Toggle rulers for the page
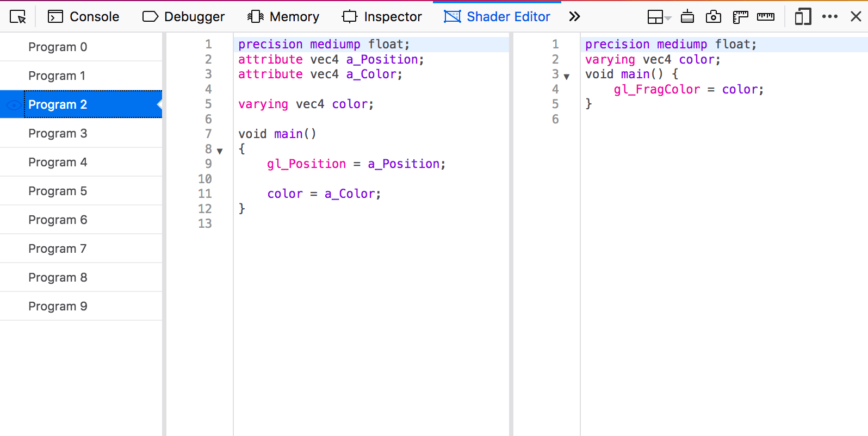This screenshot has width=868, height=436. (x=740, y=17)
